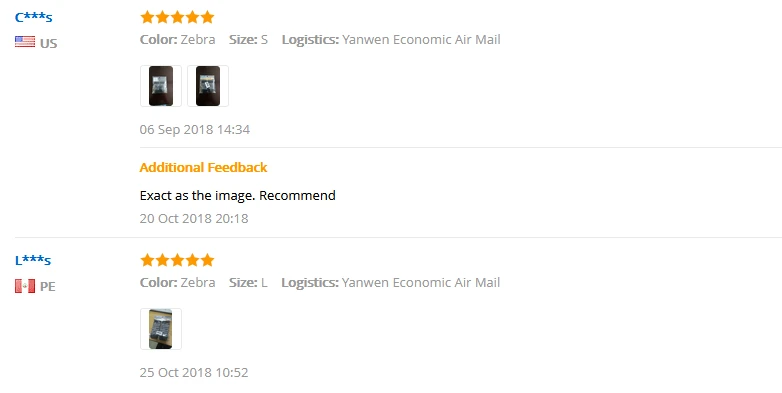The height and width of the screenshot is (393, 782).
Task: Click the 25 Oct 2018 10:52 timestamp
Action: click(194, 373)
